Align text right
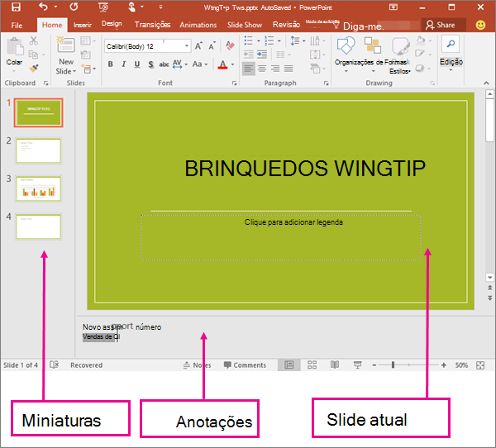496x448 pixels. tap(275, 69)
